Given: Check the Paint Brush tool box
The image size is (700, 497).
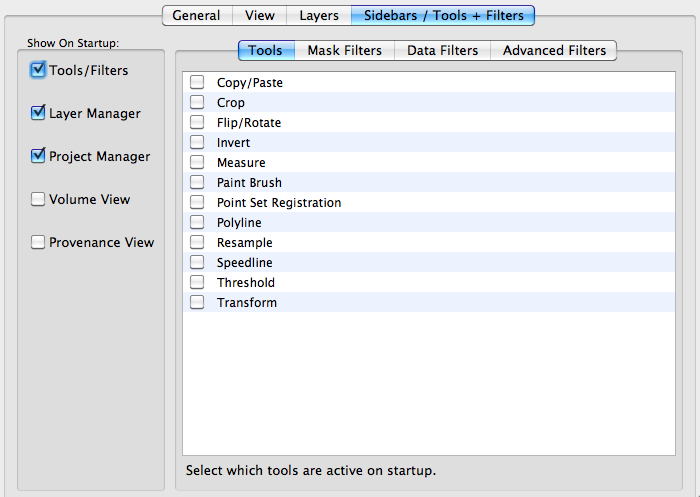Looking at the screenshot, I should (197, 182).
